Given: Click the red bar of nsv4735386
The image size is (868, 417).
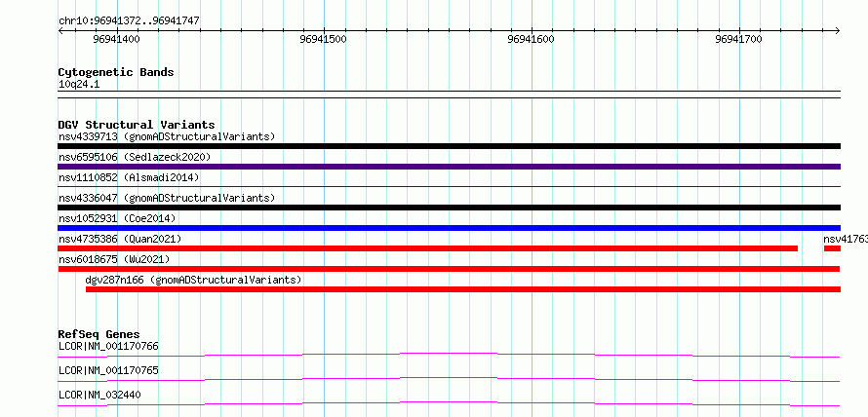Looking at the screenshot, I should pyautogui.click(x=428, y=248).
